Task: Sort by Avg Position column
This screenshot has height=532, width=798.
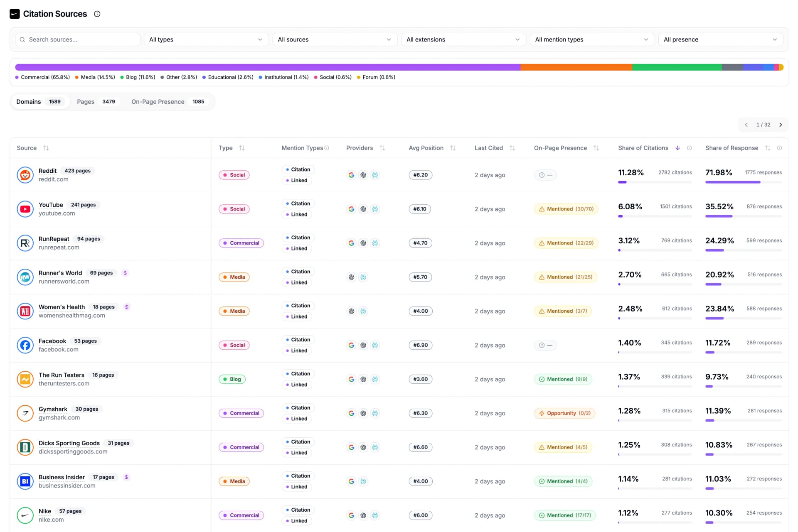Action: click(x=453, y=148)
